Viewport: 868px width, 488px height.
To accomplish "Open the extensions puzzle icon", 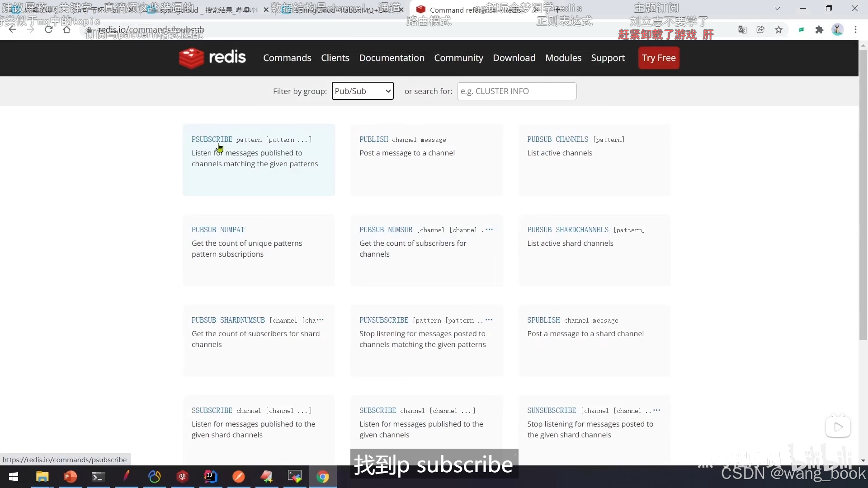I will [819, 30].
